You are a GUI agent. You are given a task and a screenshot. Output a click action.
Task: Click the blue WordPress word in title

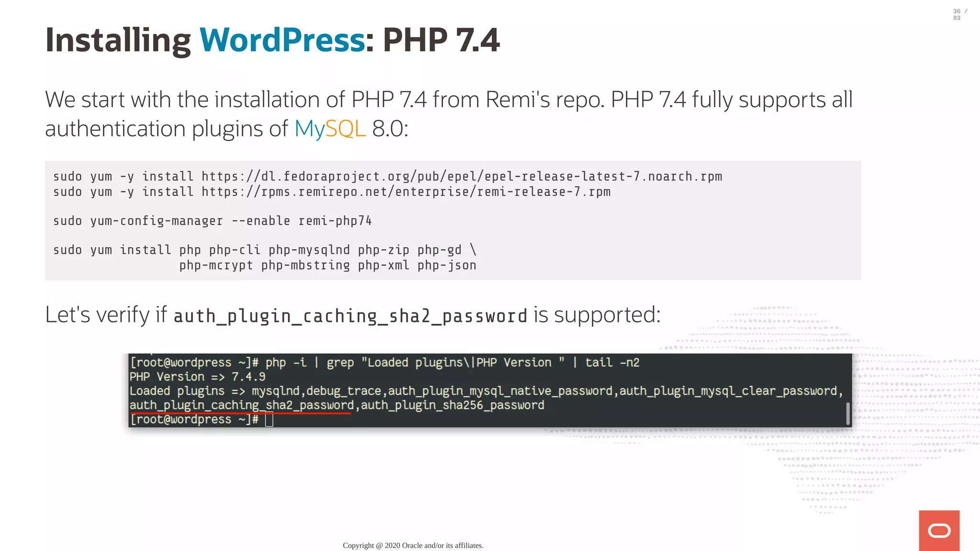[x=282, y=40]
